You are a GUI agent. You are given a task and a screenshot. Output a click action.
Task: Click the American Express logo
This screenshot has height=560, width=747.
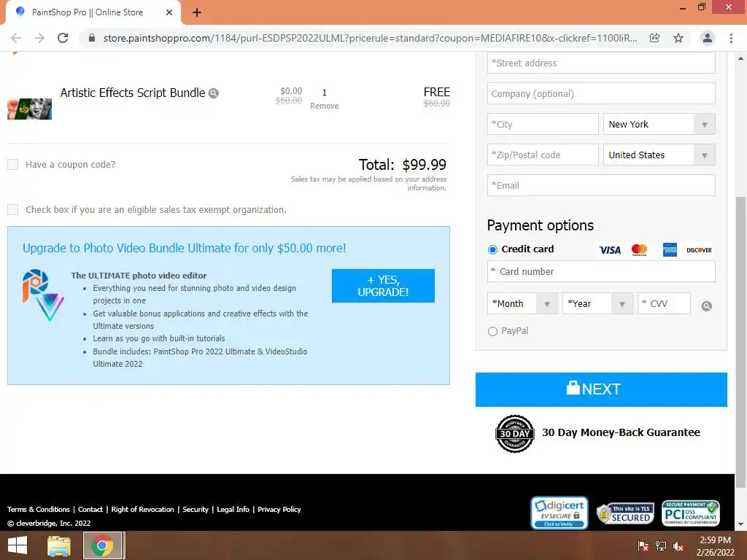coord(670,250)
